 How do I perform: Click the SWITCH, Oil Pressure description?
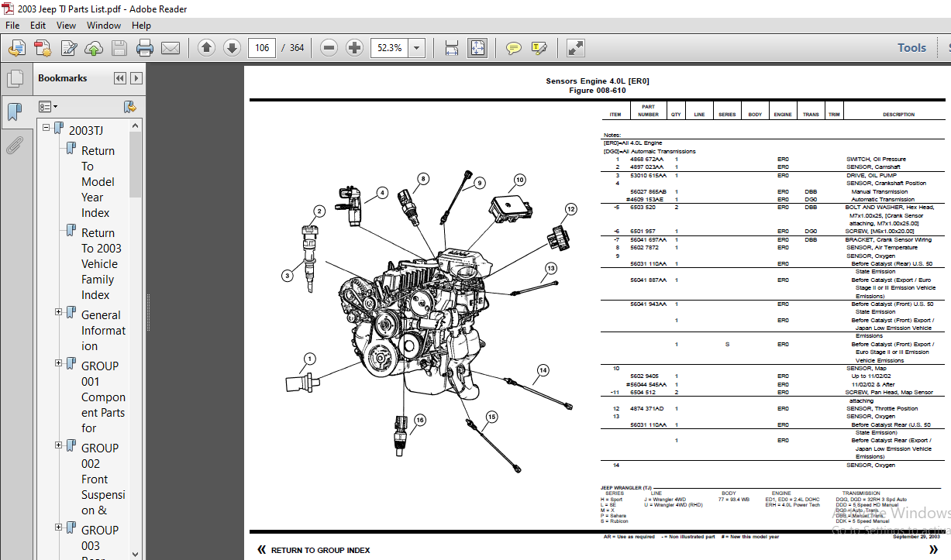(876, 159)
